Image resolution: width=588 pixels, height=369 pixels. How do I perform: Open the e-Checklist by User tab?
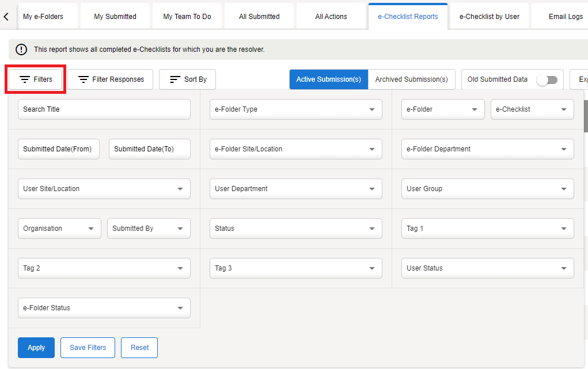489,17
